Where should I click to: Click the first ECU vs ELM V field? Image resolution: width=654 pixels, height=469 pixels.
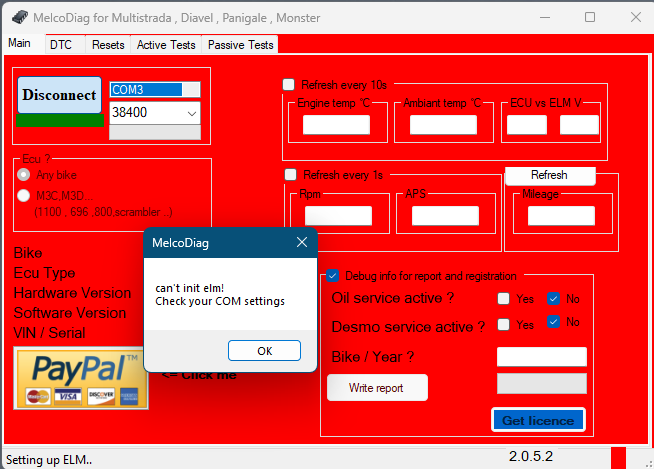[x=527, y=125]
